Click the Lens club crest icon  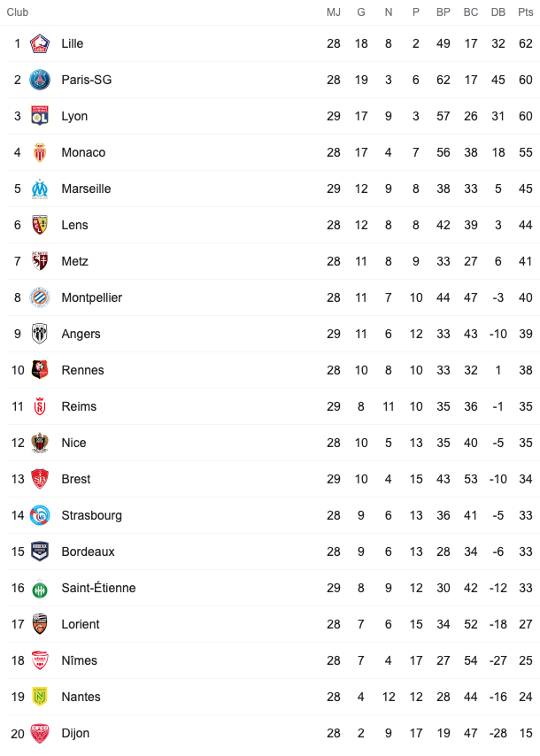40,225
